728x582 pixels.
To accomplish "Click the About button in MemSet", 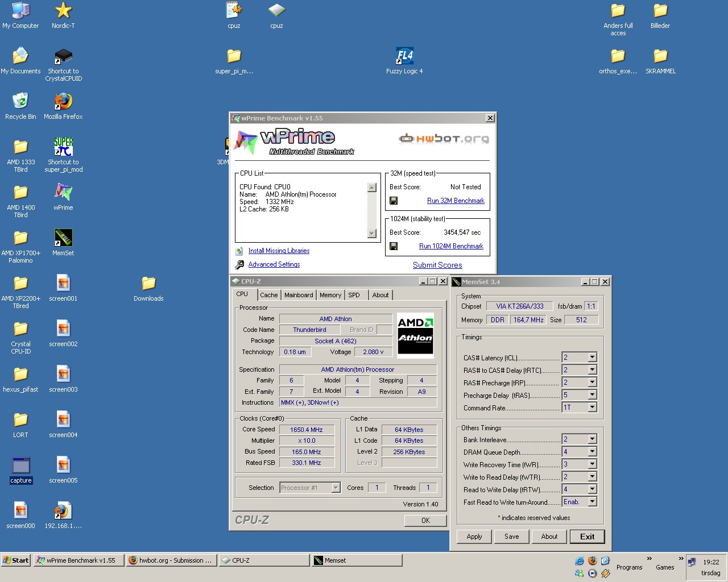I will coord(549,537).
